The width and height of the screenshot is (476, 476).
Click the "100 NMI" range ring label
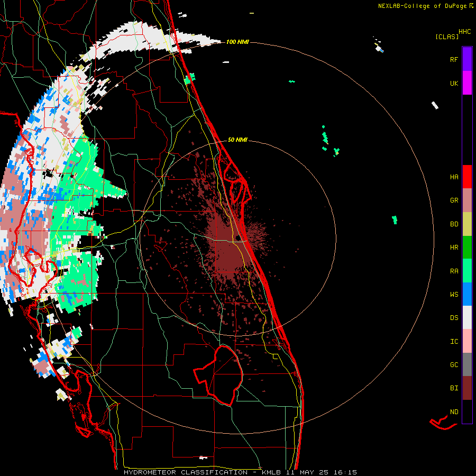(237, 42)
